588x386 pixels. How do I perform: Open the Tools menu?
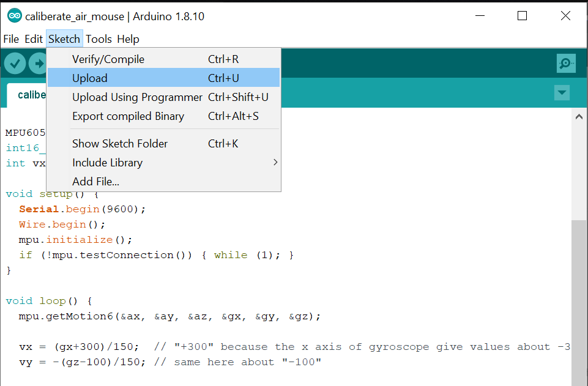point(99,39)
